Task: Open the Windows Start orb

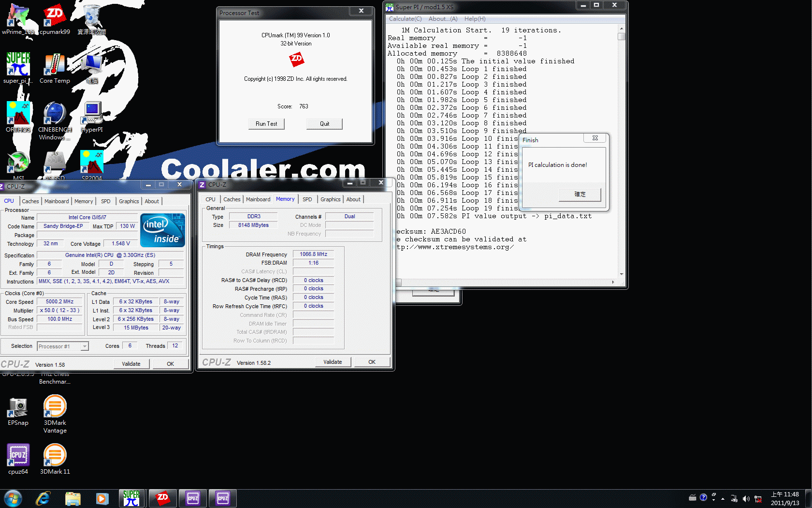Action: click(x=13, y=498)
